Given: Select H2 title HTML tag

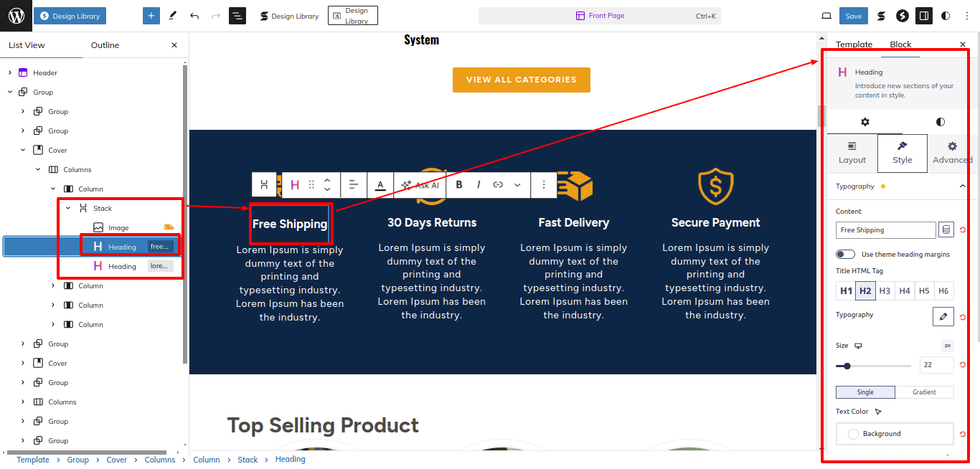Looking at the screenshot, I should coord(865,291).
